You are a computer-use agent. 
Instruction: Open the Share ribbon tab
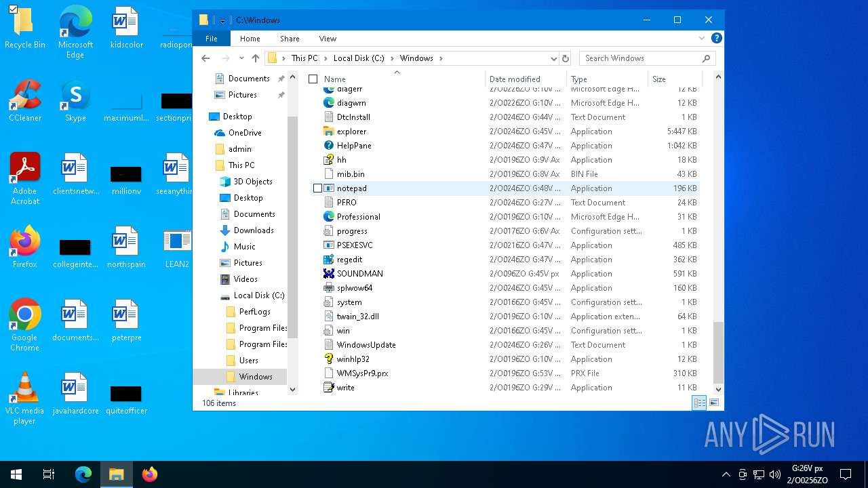pos(290,39)
